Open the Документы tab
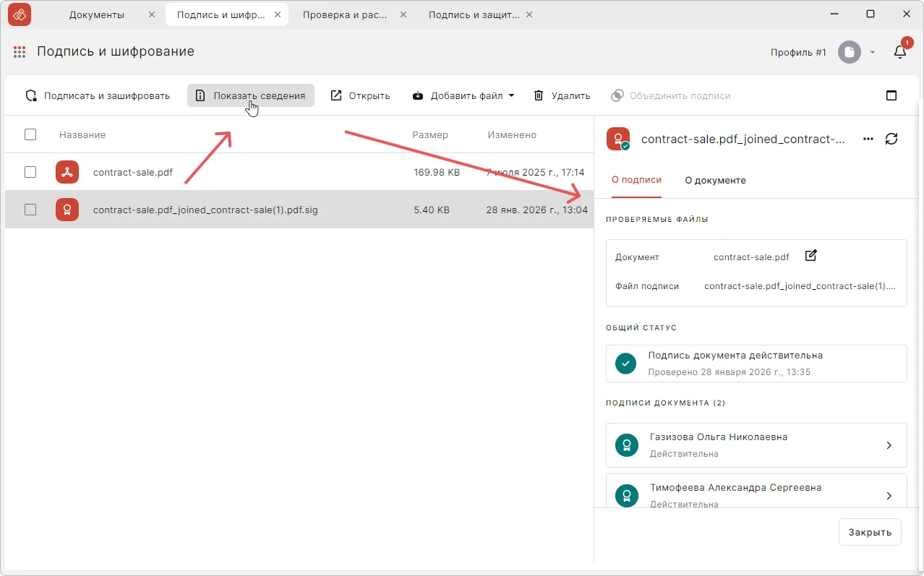This screenshot has width=924, height=576. tap(96, 14)
